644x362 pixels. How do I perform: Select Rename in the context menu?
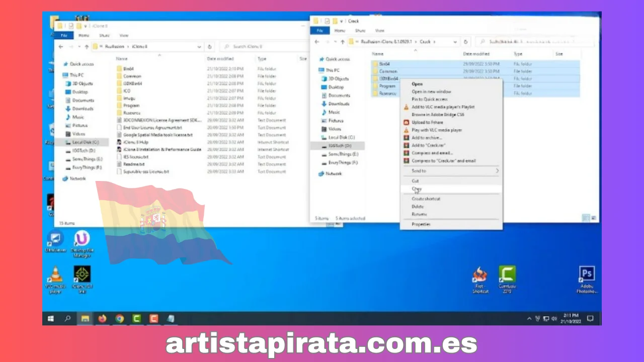[x=452, y=214]
